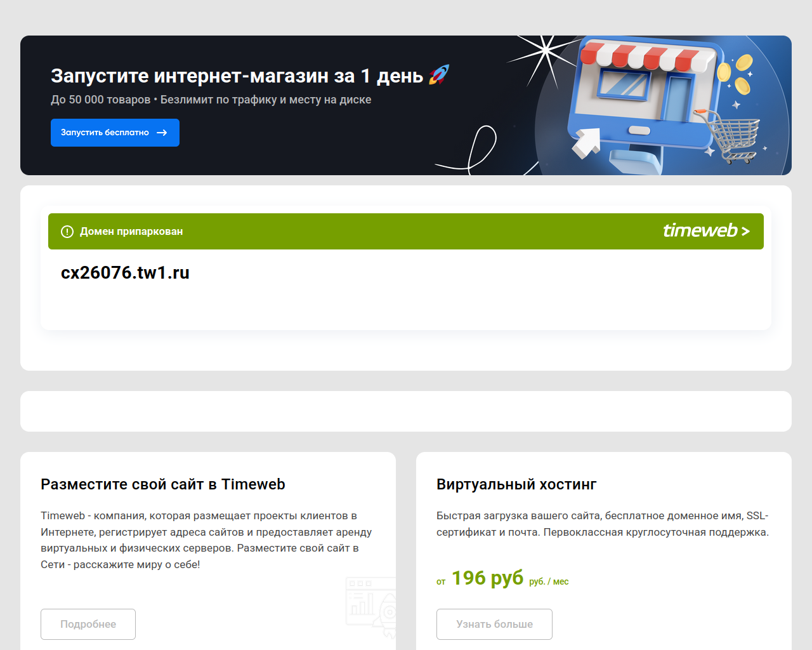Screen dimensions: 812x650
Task: Click the arrow icon inside 'Запустить бесплатно'
Action: 162,133
